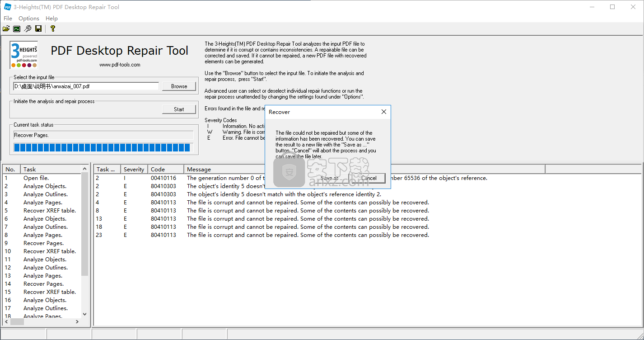Click task list scroll up arrow
The height and width of the screenshot is (340, 644).
coord(85,169)
